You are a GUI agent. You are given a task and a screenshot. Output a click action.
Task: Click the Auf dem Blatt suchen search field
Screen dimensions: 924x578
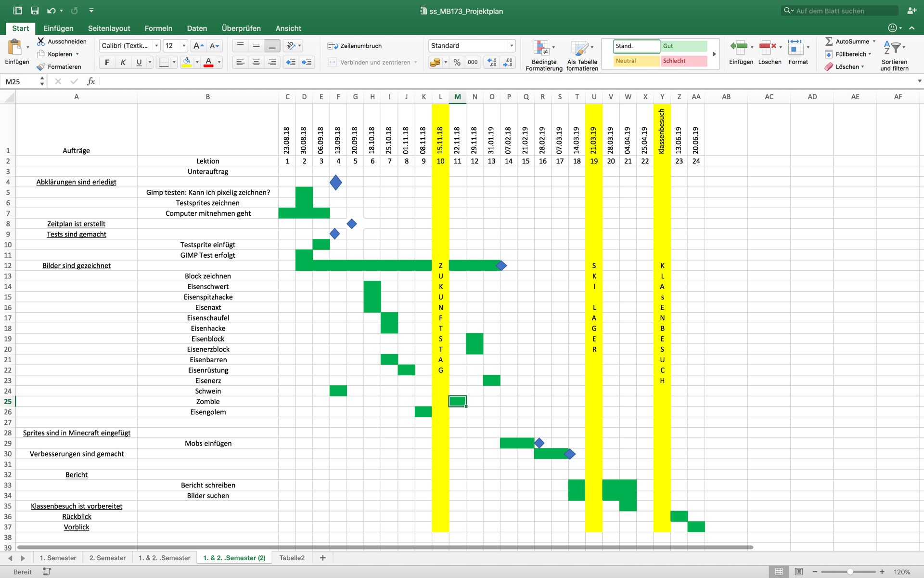click(839, 11)
